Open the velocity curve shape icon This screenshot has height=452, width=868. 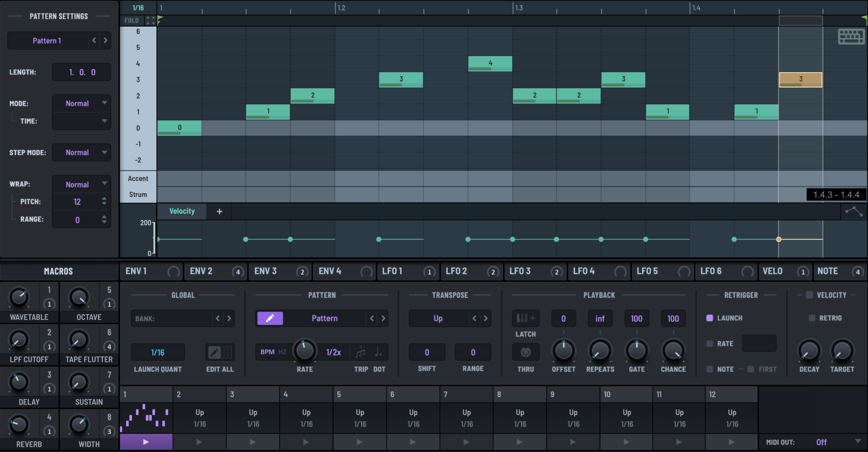[x=854, y=211]
